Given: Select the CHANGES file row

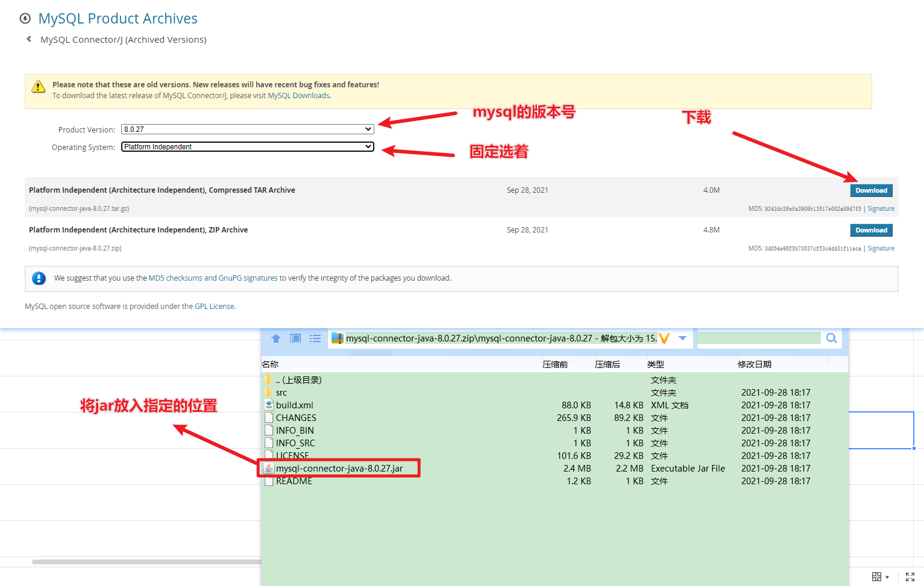Looking at the screenshot, I should point(555,417).
